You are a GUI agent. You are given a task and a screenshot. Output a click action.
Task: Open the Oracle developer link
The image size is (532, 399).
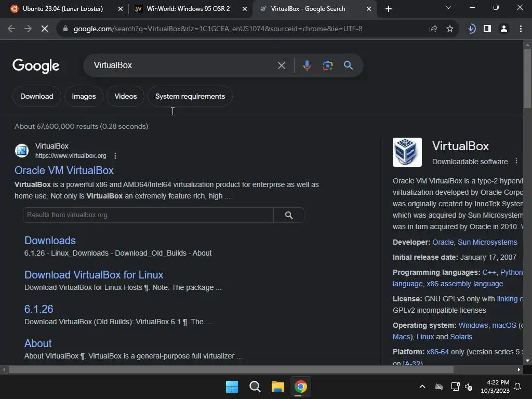[x=443, y=242]
